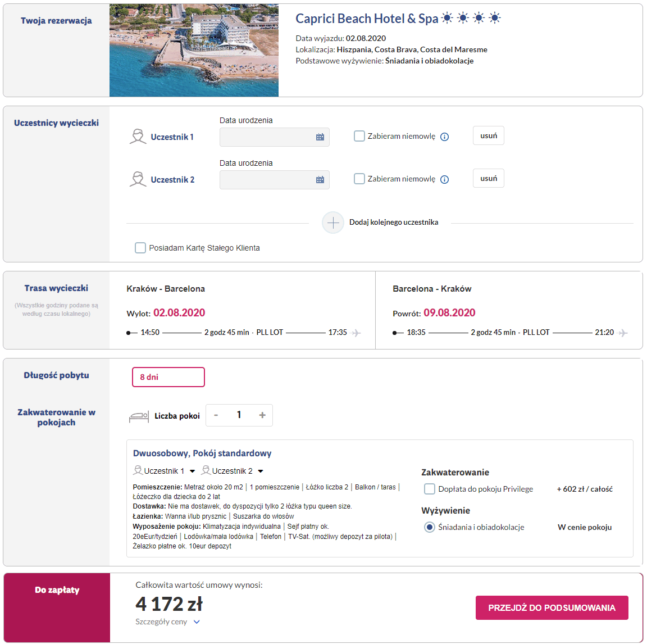Check Zabieram niemowlę for Uczestnik 1
Image resolution: width=647 pixels, height=644 pixels.
click(359, 136)
